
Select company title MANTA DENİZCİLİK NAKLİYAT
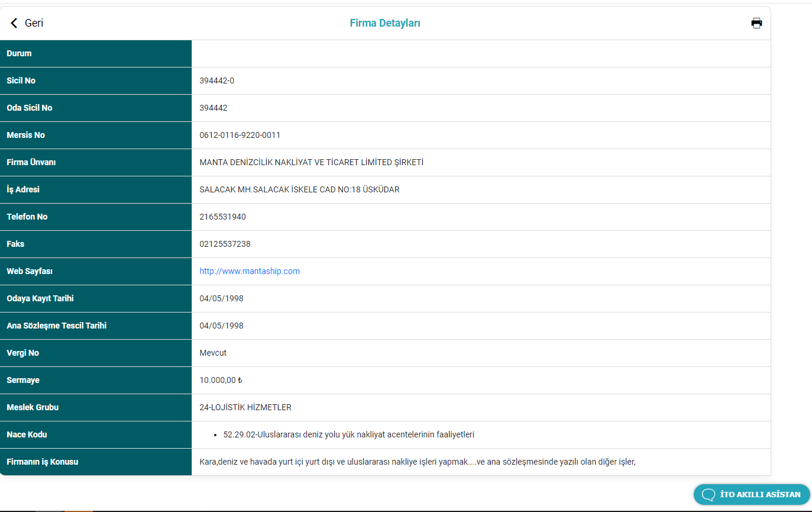click(312, 162)
